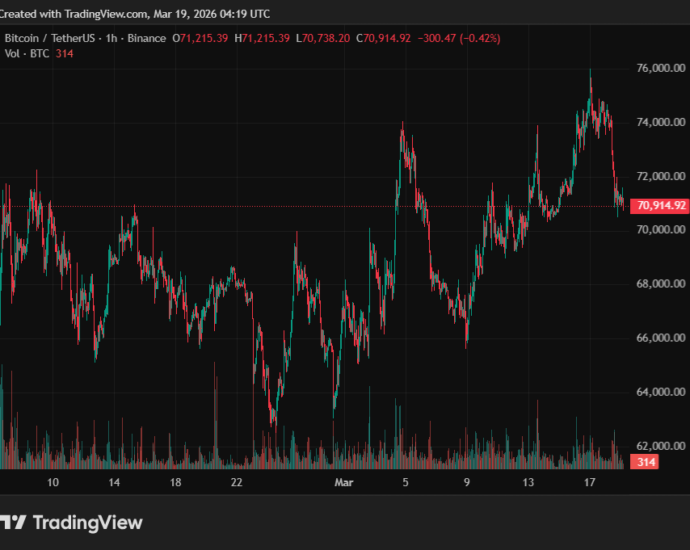Click the 76,000.00 price axis label
This screenshot has height=550, width=690.
pyautogui.click(x=660, y=68)
